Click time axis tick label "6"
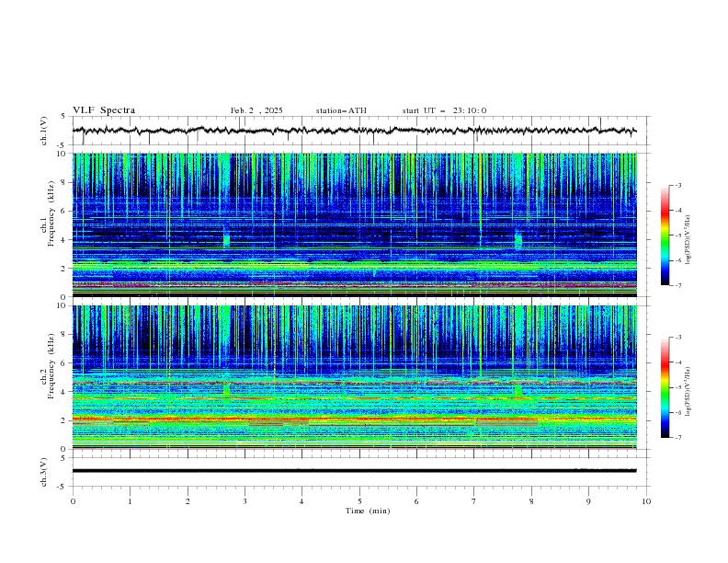Screen dimensions: 728x563 [x=416, y=501]
